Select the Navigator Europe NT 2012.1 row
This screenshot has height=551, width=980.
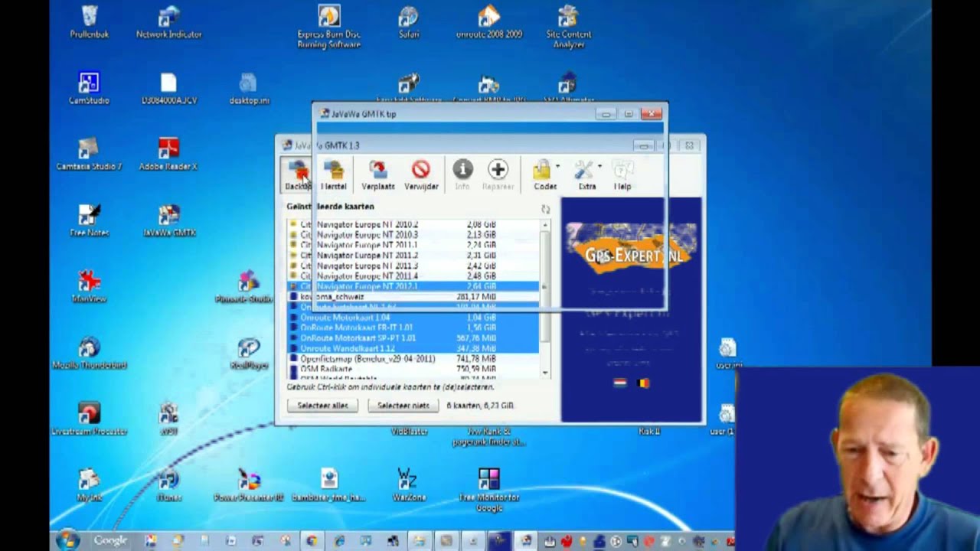(413, 286)
